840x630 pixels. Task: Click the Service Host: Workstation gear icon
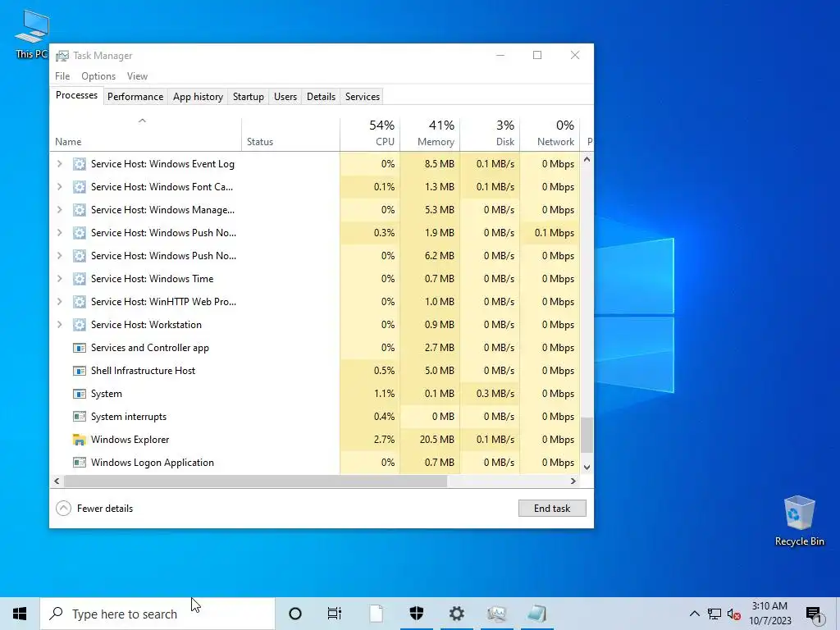pyautogui.click(x=80, y=325)
